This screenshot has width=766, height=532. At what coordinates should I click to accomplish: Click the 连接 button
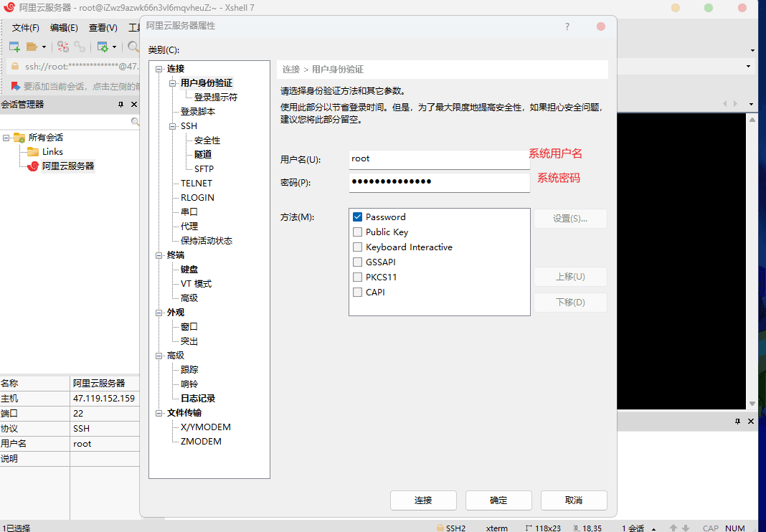tap(423, 500)
